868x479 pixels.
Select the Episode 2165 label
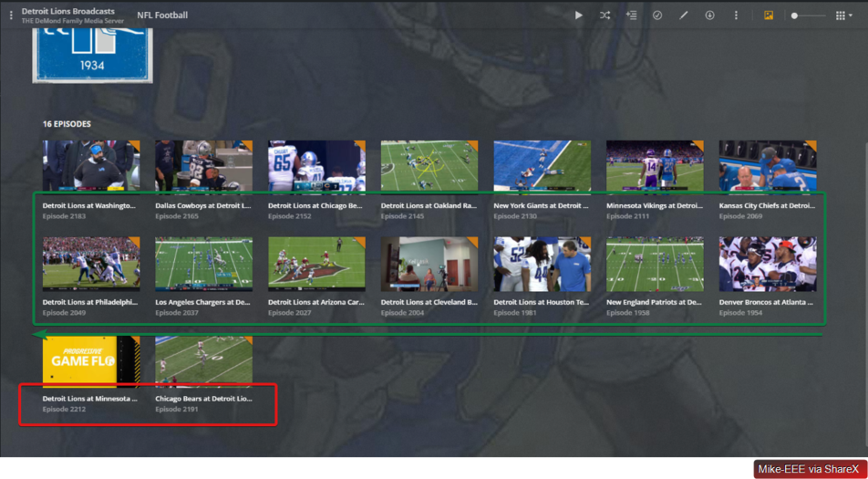(177, 216)
